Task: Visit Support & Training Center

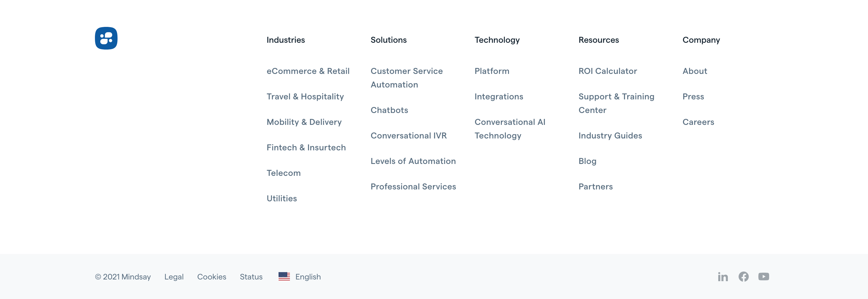Action: pos(616,103)
